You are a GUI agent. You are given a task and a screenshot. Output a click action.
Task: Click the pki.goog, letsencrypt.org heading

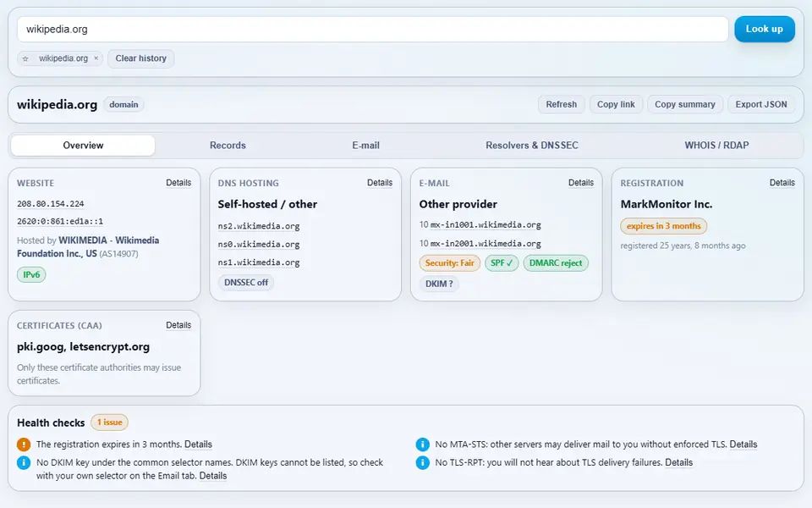coord(84,347)
